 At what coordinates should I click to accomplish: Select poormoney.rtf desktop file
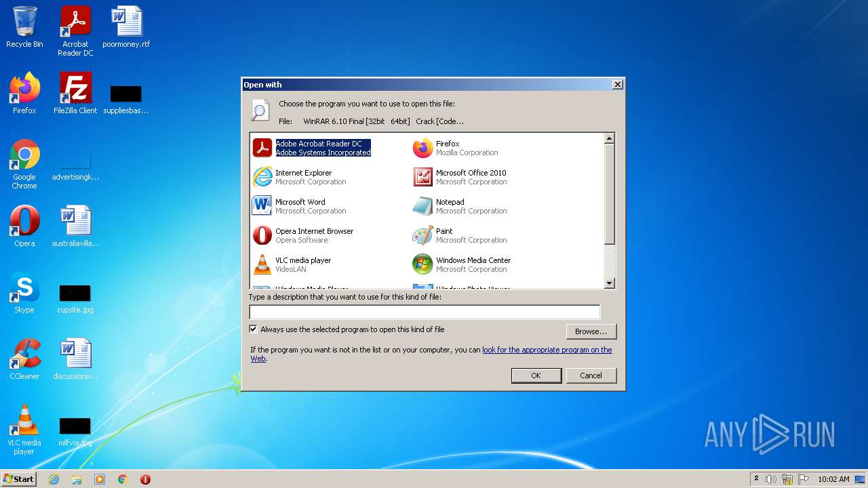pos(126,28)
